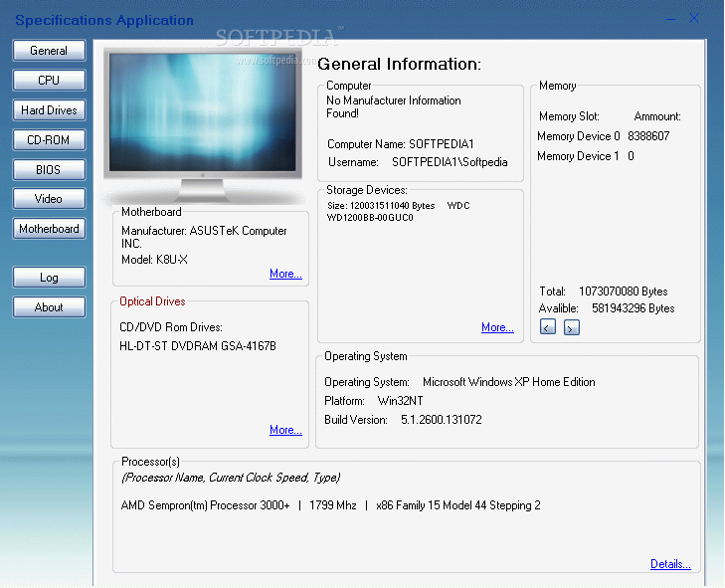Image resolution: width=725 pixels, height=588 pixels.
Task: Open the About dialog
Action: point(49,307)
